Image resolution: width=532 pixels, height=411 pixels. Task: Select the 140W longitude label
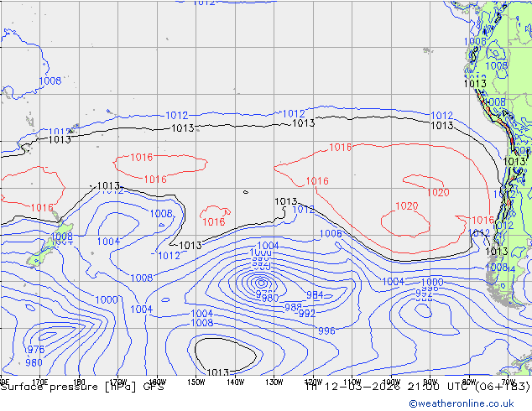pyautogui.click(x=235, y=382)
